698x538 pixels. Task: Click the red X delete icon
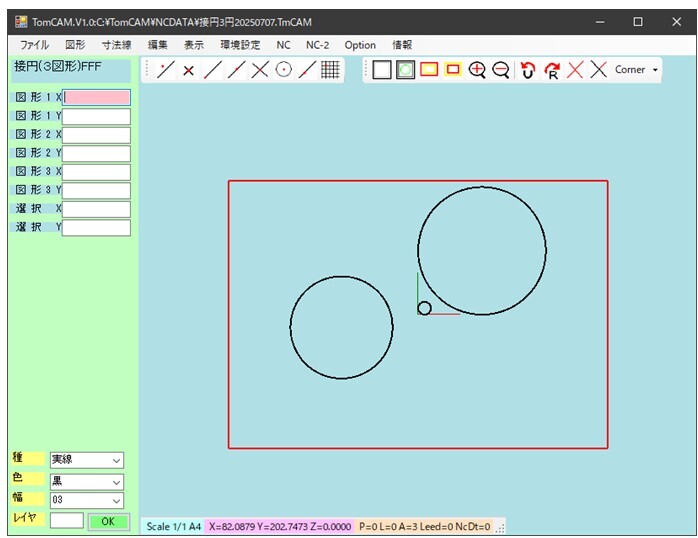tap(575, 70)
